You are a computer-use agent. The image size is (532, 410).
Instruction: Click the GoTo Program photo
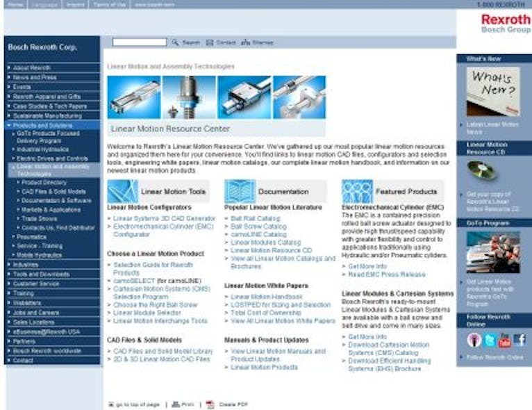point(493,252)
